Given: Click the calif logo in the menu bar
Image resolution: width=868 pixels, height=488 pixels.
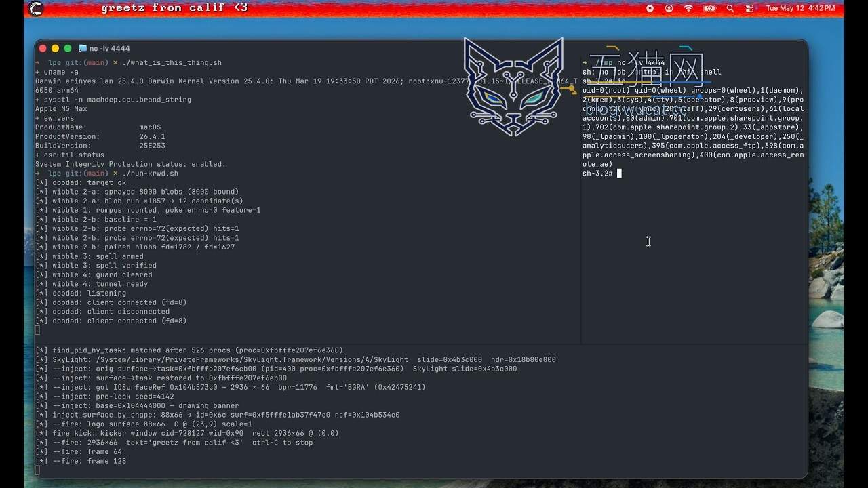Looking at the screenshot, I should [36, 8].
